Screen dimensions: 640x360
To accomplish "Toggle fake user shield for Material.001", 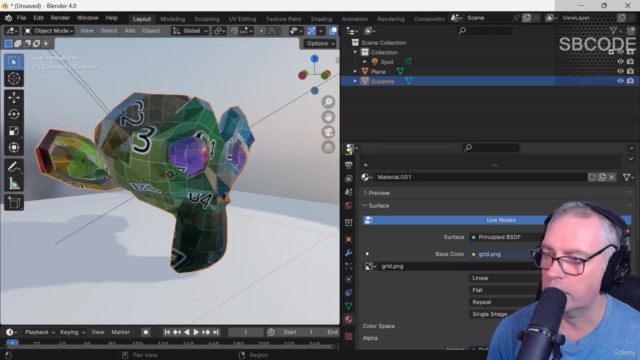I will click(x=592, y=177).
